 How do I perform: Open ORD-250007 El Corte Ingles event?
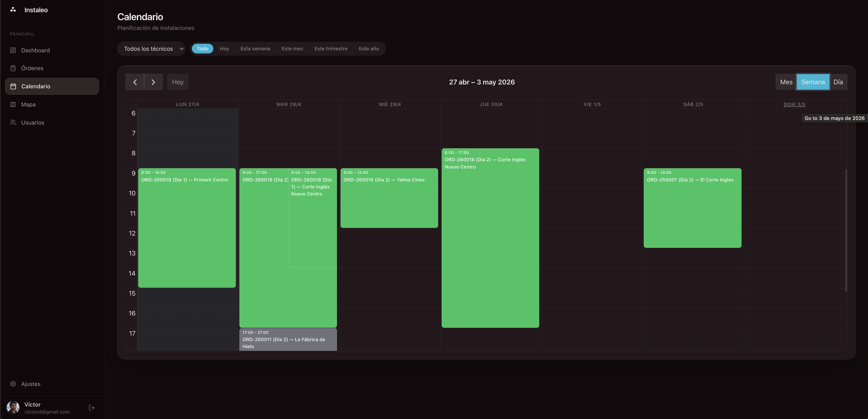692,208
